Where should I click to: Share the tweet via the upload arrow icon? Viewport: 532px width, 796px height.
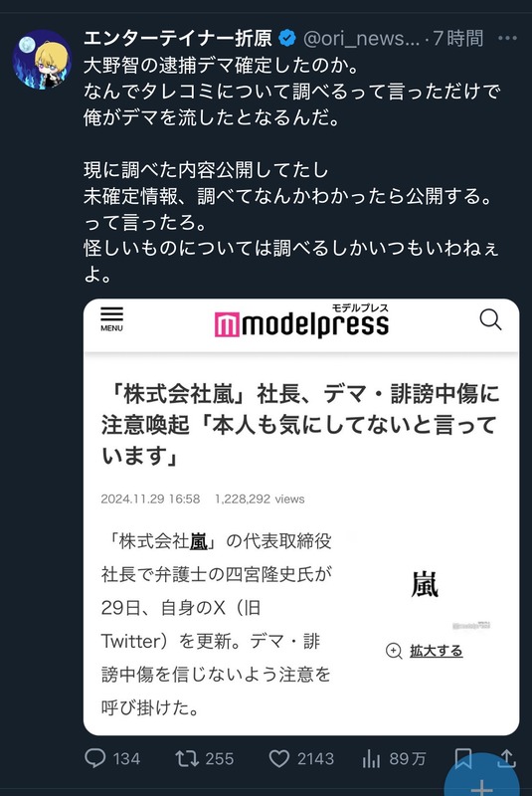(506, 758)
